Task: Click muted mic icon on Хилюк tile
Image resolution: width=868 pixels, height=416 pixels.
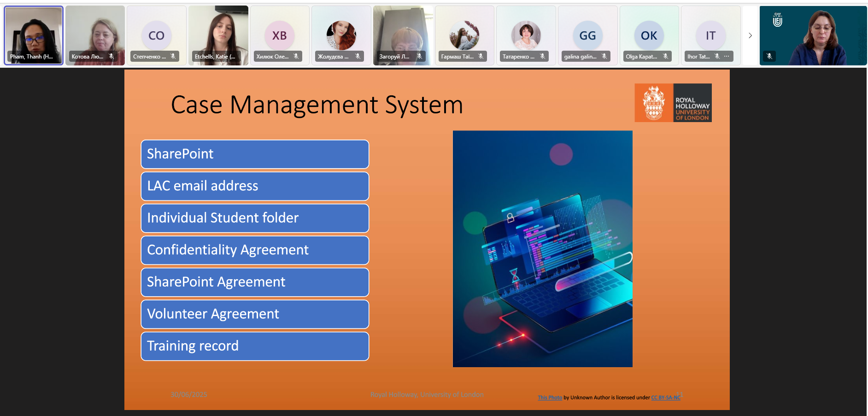Action: tap(296, 56)
